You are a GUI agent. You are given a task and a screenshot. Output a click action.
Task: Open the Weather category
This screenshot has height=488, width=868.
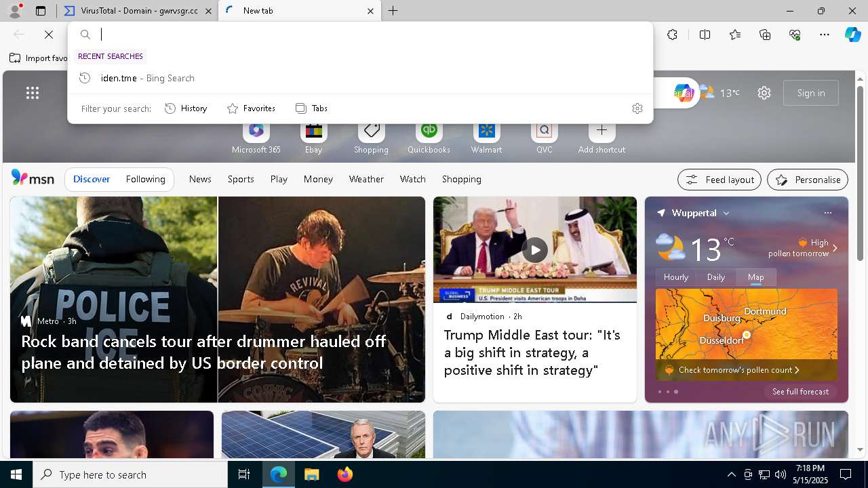[366, 179]
